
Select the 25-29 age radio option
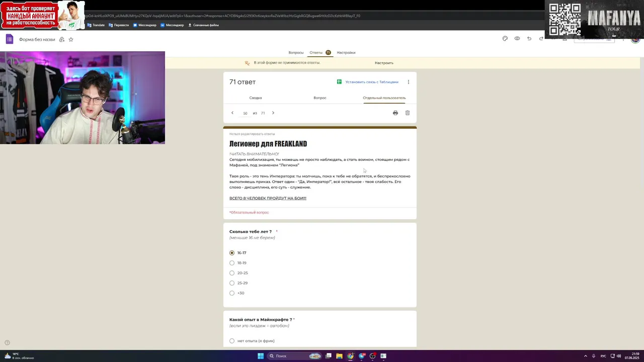pos(232,283)
